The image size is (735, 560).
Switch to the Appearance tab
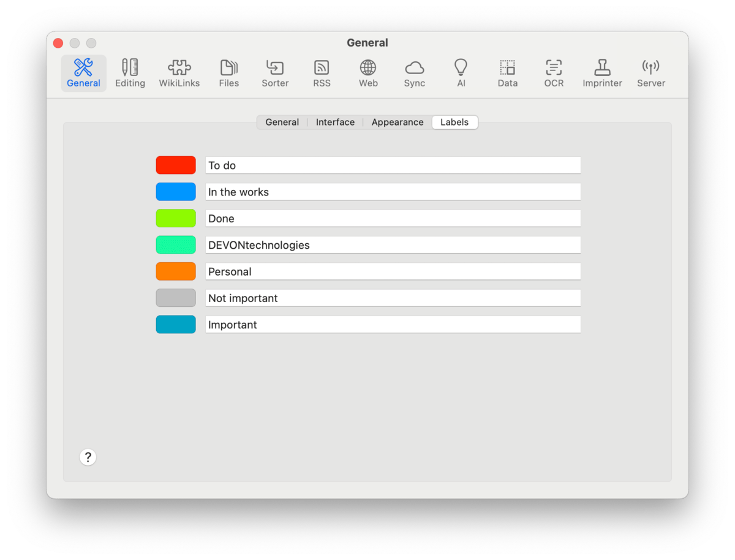pos(397,122)
